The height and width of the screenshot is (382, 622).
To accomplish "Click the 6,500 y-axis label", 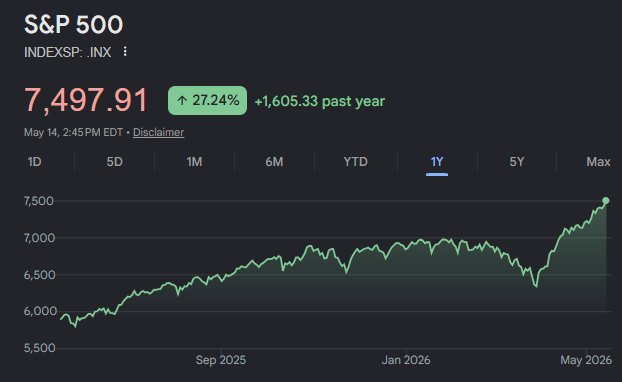I will click(x=39, y=275).
